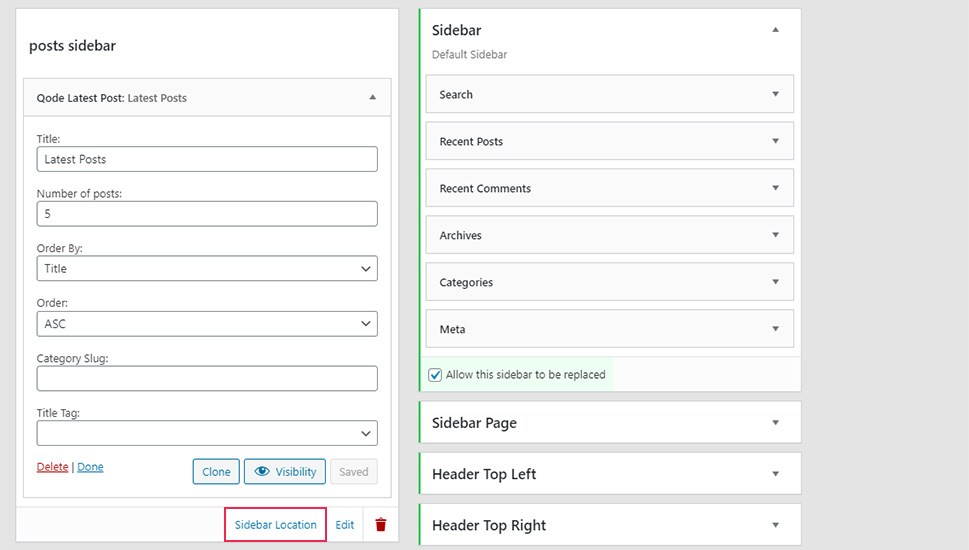This screenshot has height=550, width=969.
Task: Expand the Header Top Left section
Action: click(x=611, y=474)
